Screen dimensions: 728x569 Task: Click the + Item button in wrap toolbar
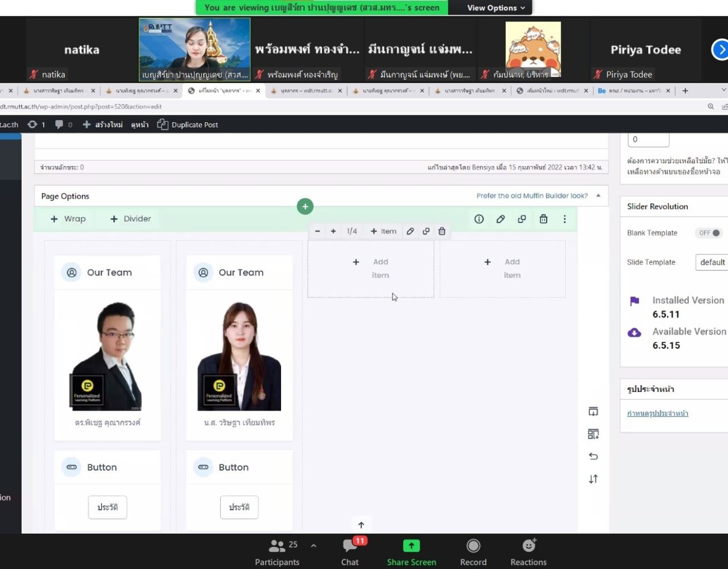click(383, 231)
